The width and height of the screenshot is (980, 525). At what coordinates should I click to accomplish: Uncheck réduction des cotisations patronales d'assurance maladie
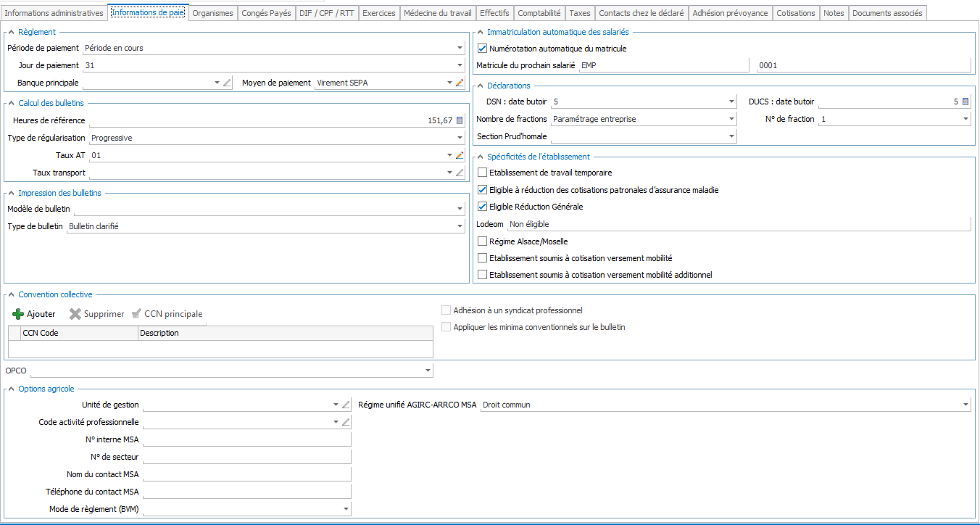coord(483,190)
